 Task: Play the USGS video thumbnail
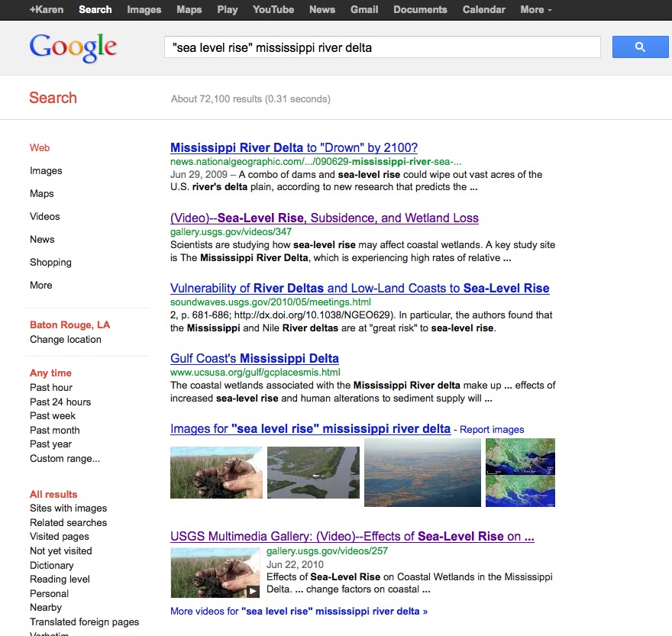tap(215, 573)
